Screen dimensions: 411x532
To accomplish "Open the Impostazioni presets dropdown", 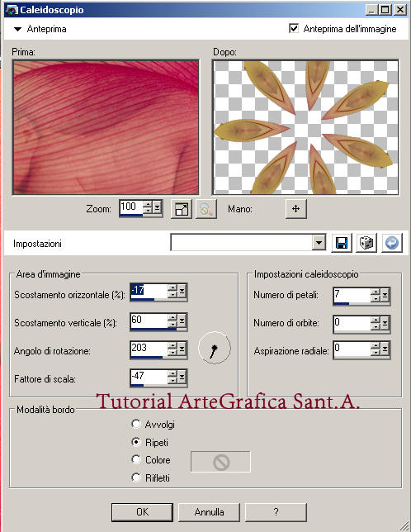I will click(x=319, y=243).
